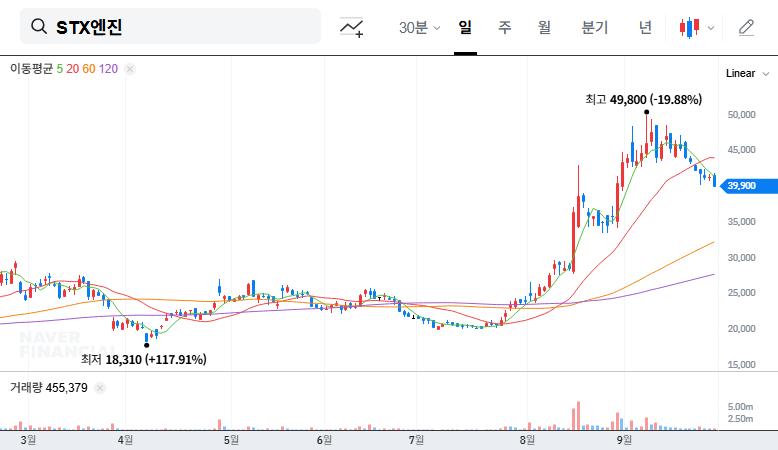Focus the STX엔진 stock search field

tap(170, 26)
